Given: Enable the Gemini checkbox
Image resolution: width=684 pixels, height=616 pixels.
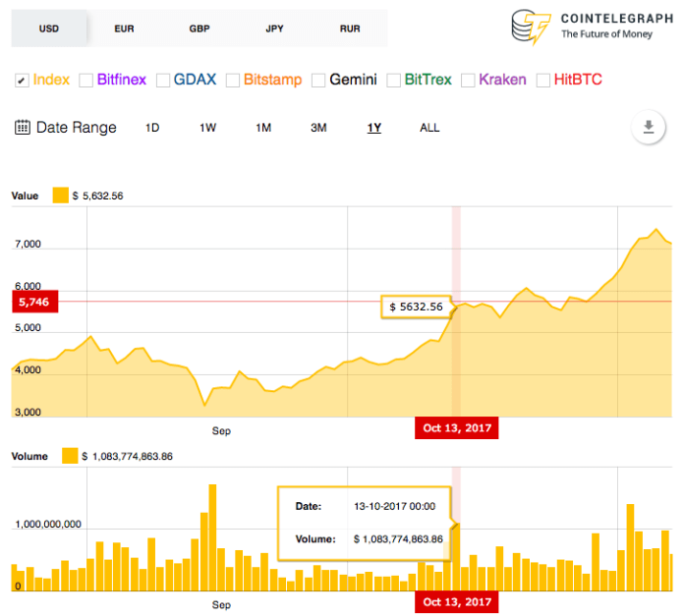Looking at the screenshot, I should pyautogui.click(x=317, y=80).
